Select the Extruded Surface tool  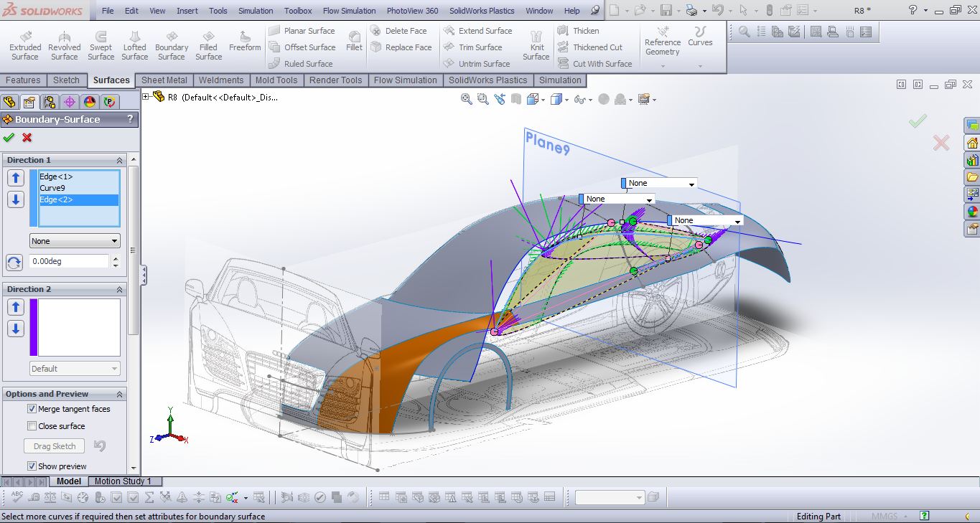click(x=25, y=45)
